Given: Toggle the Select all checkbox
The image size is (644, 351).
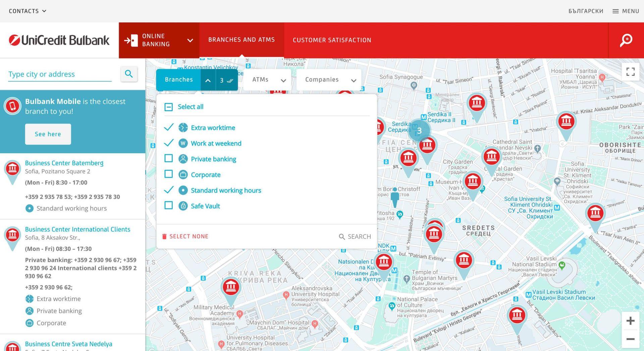Looking at the screenshot, I should click(x=169, y=106).
